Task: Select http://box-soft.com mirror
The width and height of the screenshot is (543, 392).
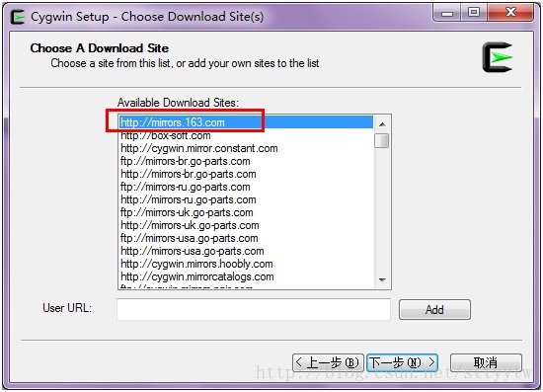Action: [246, 135]
